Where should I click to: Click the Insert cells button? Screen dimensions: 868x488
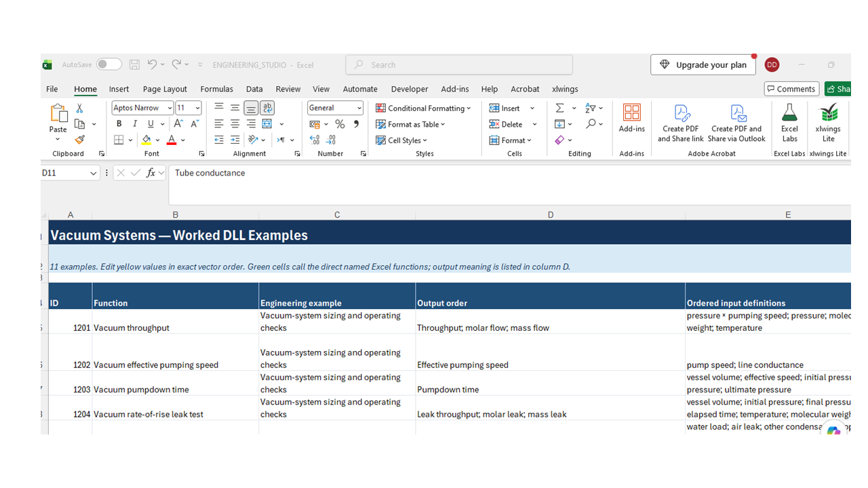[x=505, y=108]
